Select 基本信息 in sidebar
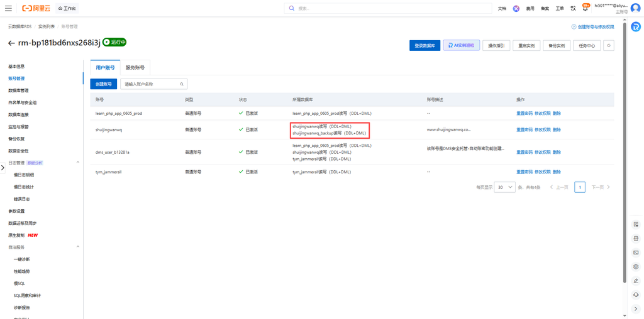 pos(16,67)
